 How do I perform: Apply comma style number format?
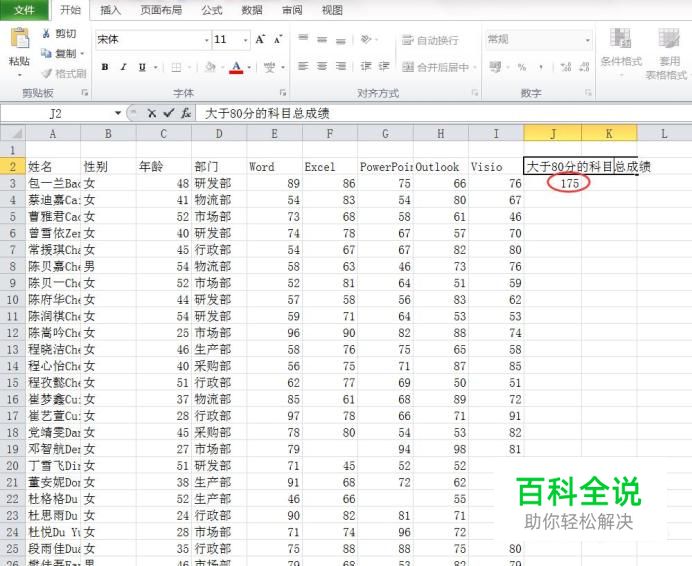coord(541,67)
